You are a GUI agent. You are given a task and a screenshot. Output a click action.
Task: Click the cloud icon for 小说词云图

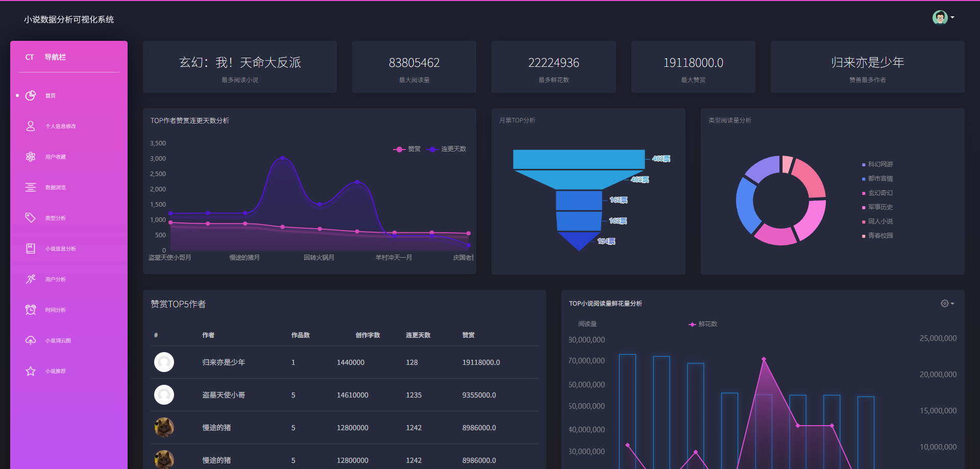pyautogui.click(x=31, y=340)
